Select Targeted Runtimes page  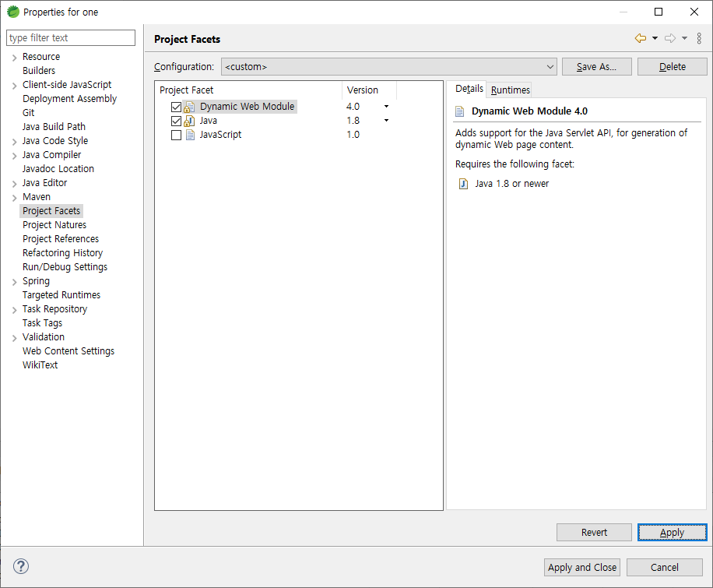pos(61,295)
